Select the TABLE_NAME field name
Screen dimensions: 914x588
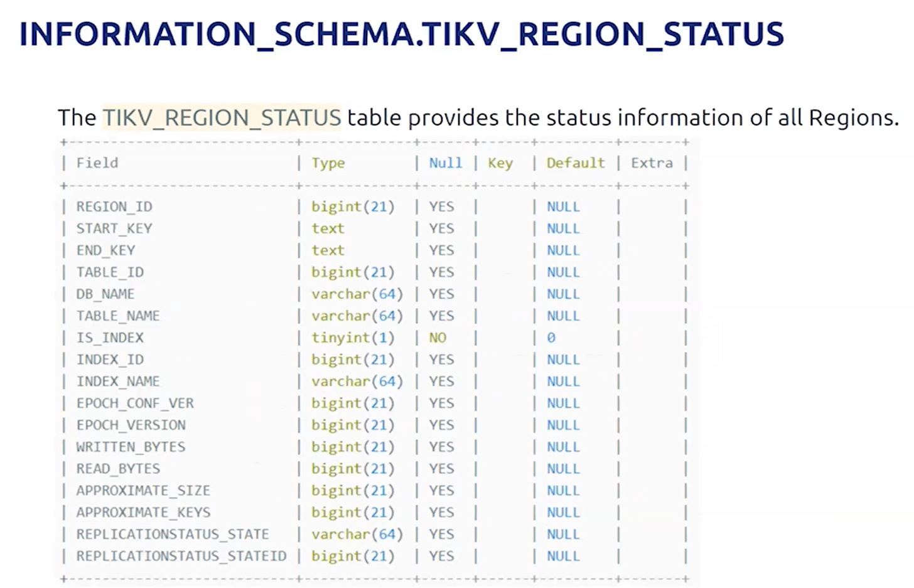(x=118, y=316)
